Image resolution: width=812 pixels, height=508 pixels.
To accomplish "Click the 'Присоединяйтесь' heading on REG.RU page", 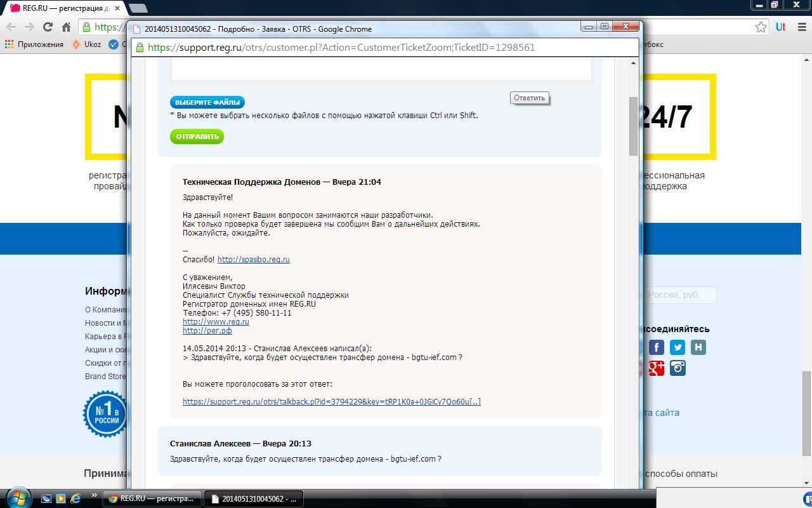I will pos(676,329).
